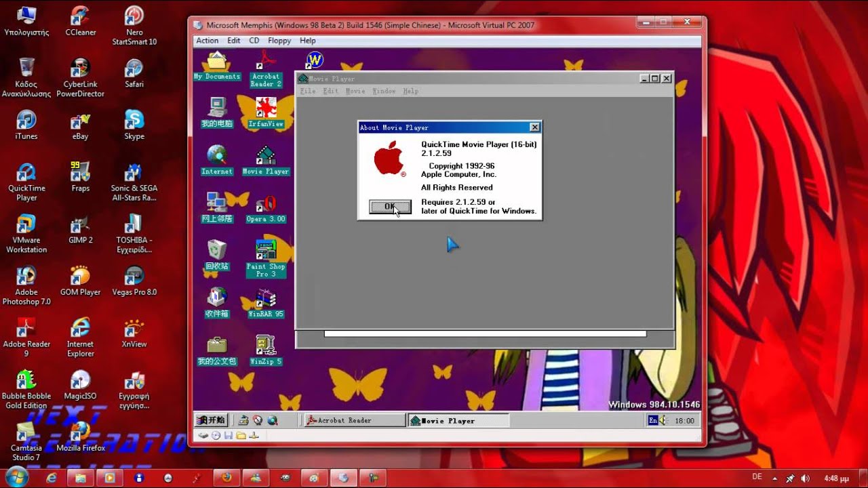
Task: Open Fraps desktop icon
Action: click(x=80, y=177)
